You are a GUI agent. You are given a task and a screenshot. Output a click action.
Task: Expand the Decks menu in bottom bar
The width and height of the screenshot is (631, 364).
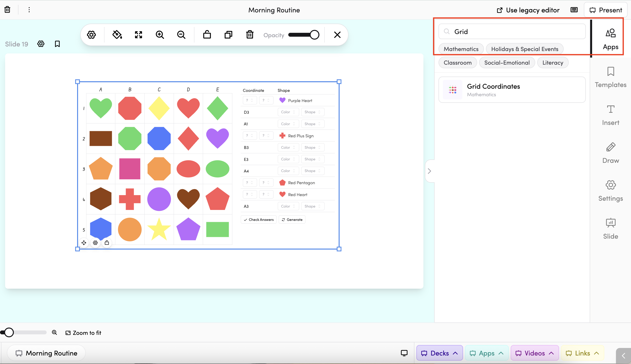[439, 353]
